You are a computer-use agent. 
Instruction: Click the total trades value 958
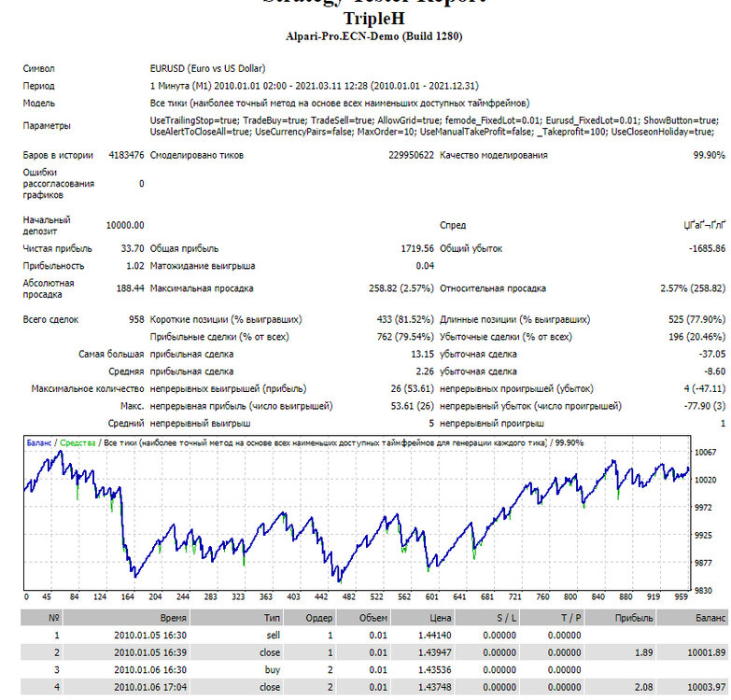(x=136, y=320)
